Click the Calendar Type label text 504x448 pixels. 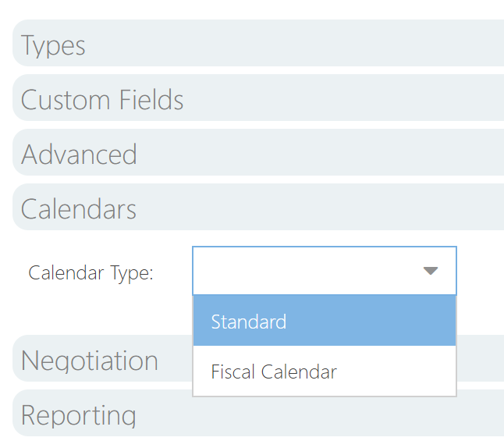click(91, 272)
